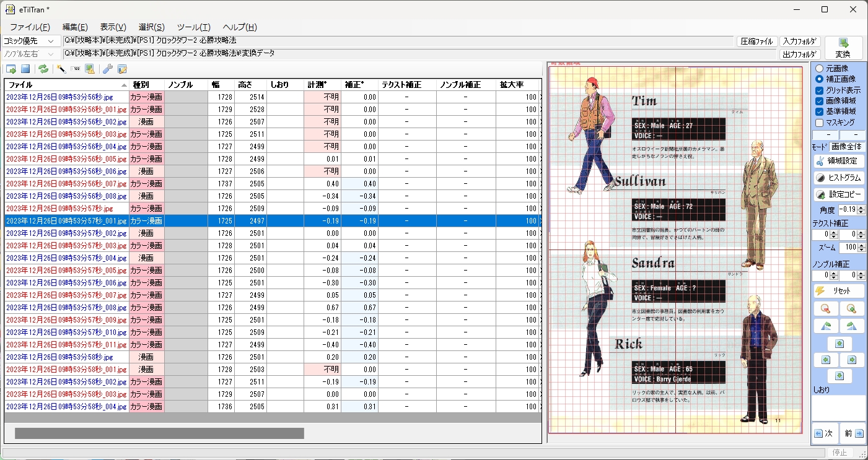This screenshot has width=868, height=460.
Task: Open the コミック優先 dropdown
Action: [x=32, y=41]
